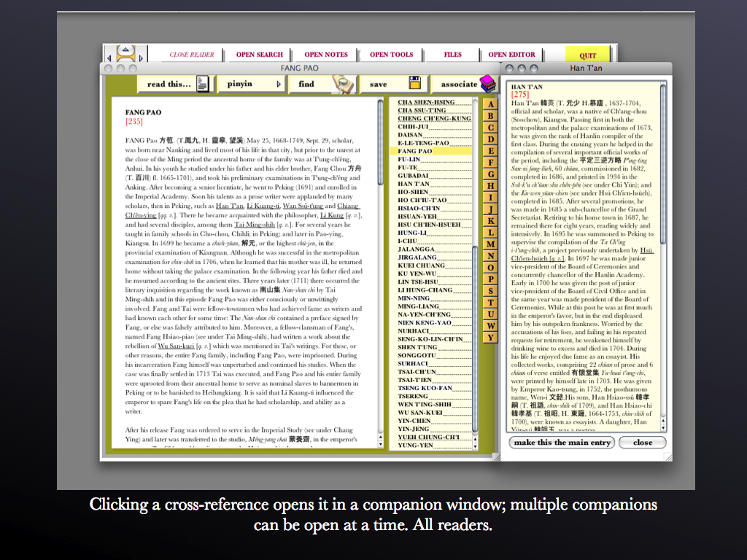The width and height of the screenshot is (747, 560).
Task: Follow the Tai Ming-shih cross-reference link
Action: [x=255, y=225]
